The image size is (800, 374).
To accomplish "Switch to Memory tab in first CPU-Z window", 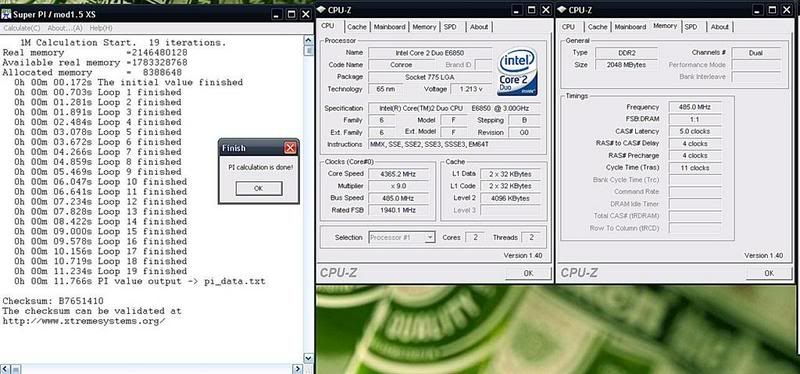I will tap(424, 27).
